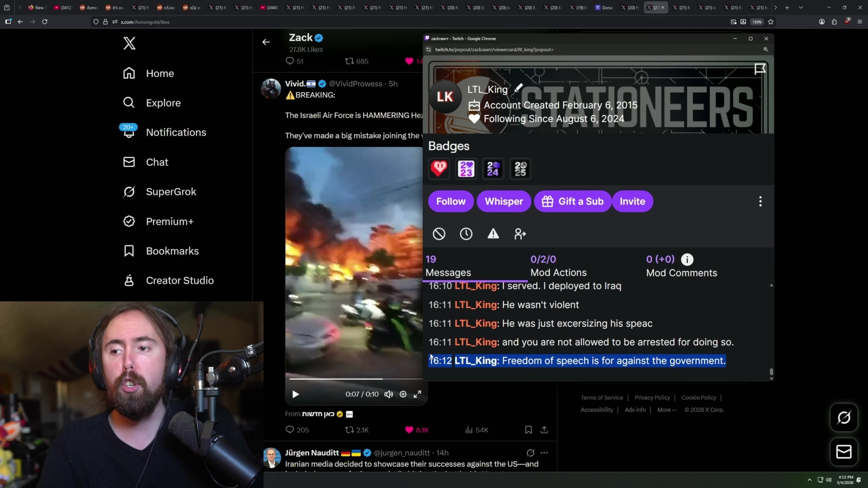The width and height of the screenshot is (868, 488).
Task: Click the ban user icon in viewer card
Action: [439, 234]
